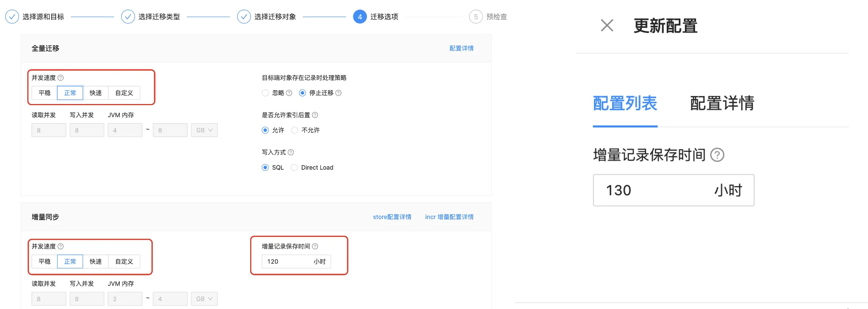Set full migration speed to 自定义
Image resolution: width=868 pixels, height=309 pixels.
pyautogui.click(x=124, y=93)
